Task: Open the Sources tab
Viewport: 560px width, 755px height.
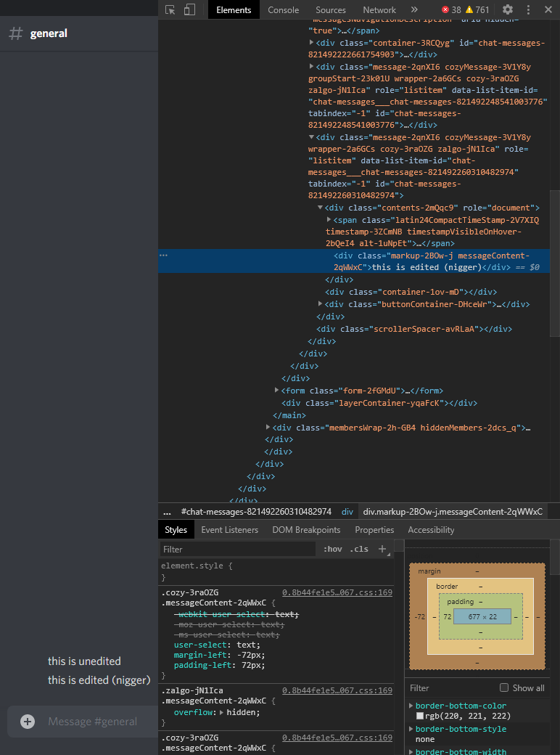Action: point(331,9)
